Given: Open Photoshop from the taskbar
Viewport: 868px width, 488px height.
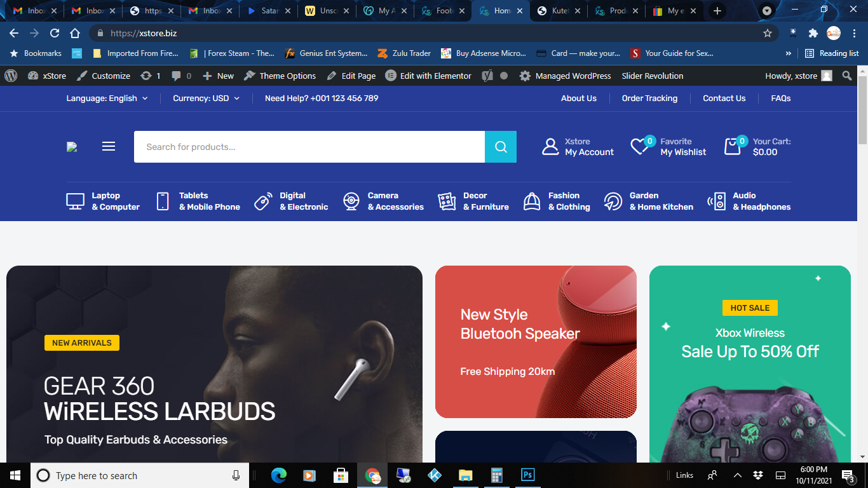Looking at the screenshot, I should 527,475.
